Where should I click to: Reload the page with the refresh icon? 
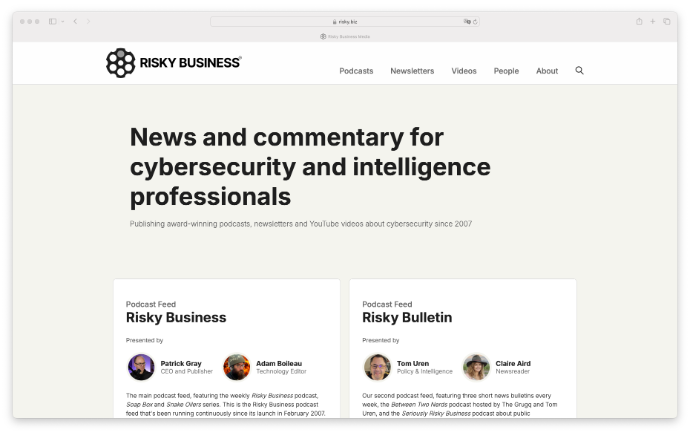coord(475,22)
